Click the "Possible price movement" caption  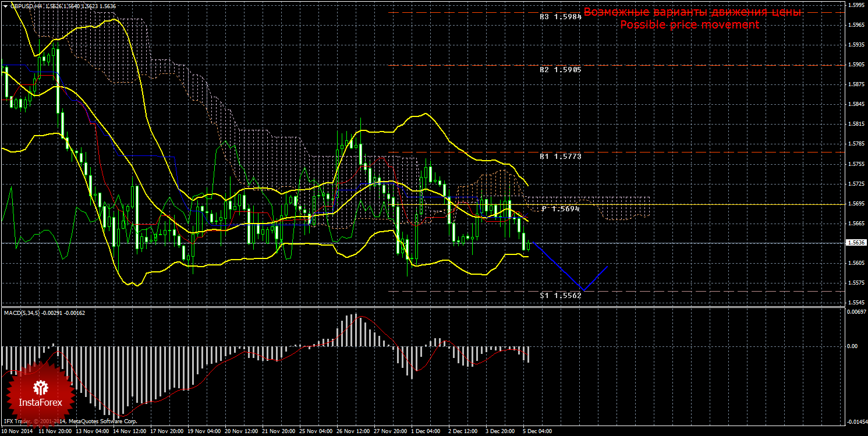[689, 25]
